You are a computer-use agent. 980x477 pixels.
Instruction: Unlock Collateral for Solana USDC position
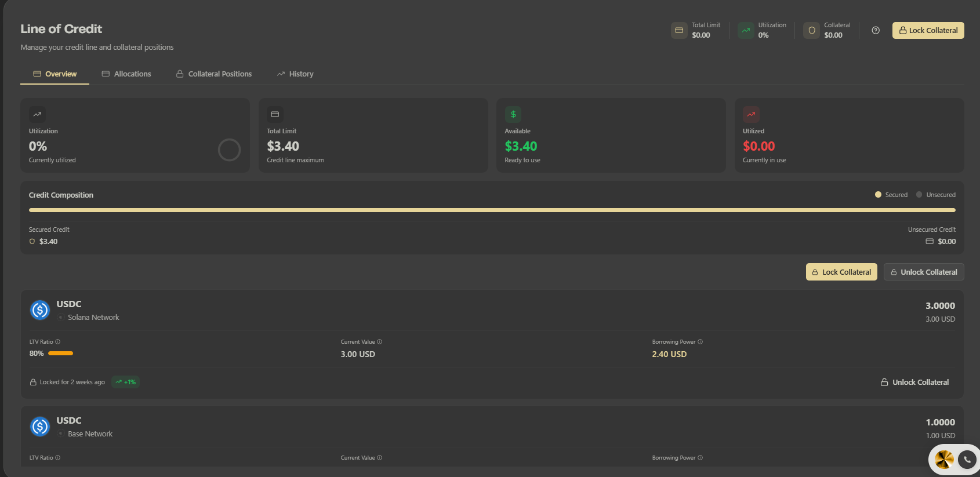914,383
